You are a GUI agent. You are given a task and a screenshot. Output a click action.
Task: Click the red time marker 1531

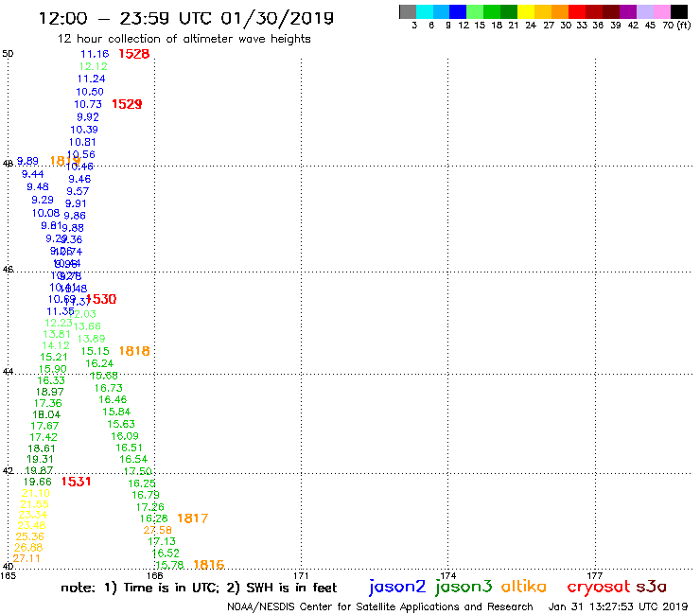76,482
